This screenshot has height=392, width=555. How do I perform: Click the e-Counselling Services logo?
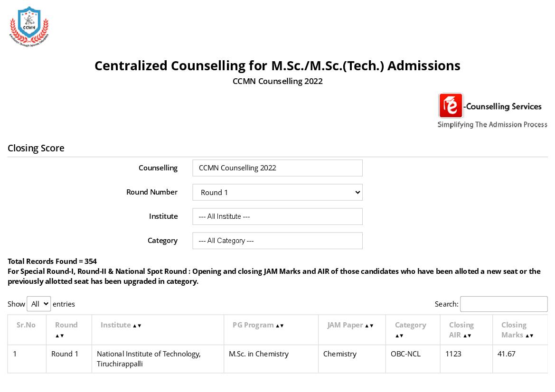coord(492,110)
